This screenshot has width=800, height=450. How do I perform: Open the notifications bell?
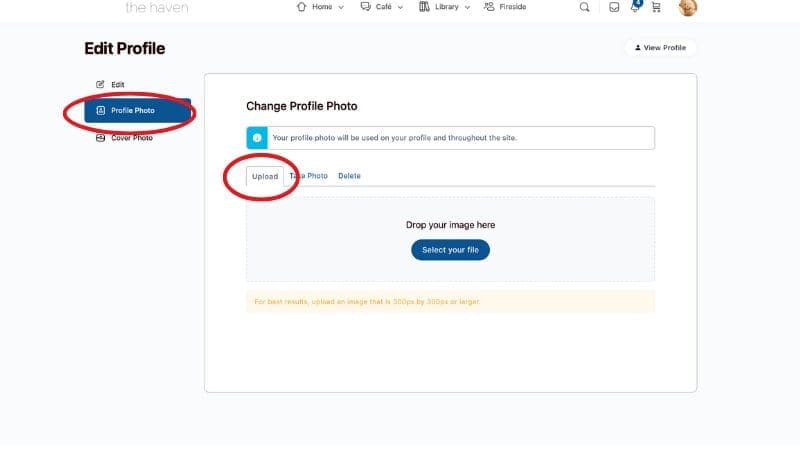click(635, 7)
